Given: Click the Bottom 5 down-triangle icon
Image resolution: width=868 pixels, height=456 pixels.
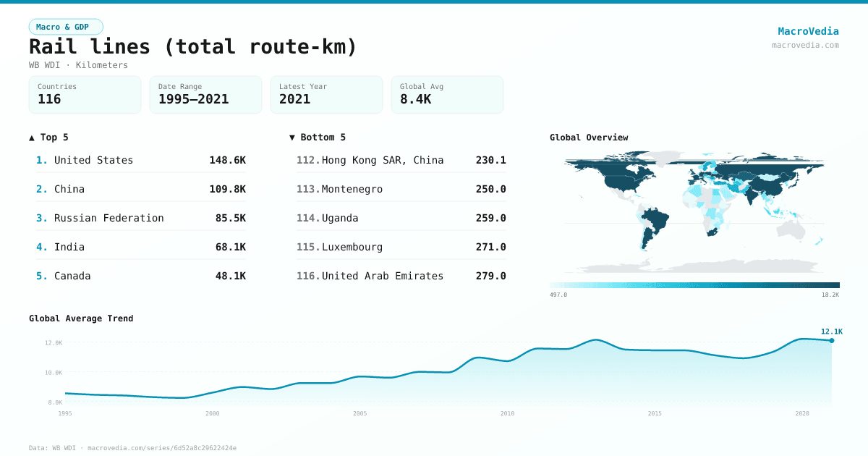Looking at the screenshot, I should [292, 138].
